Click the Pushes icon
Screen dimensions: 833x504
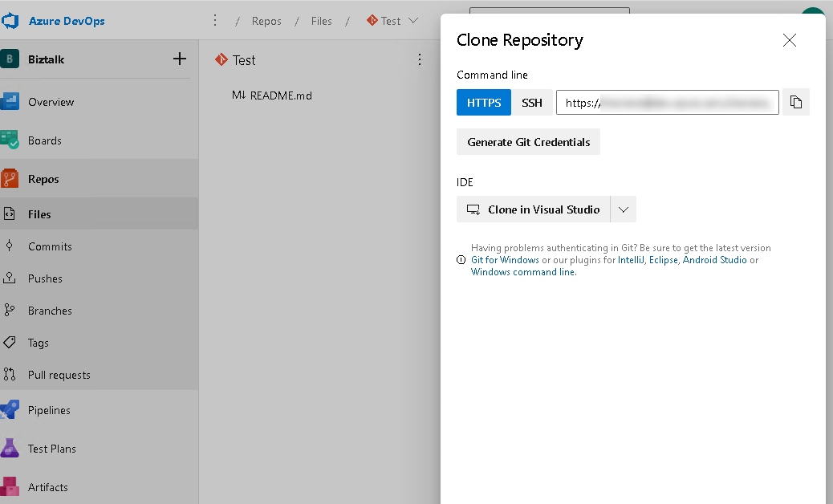9,278
